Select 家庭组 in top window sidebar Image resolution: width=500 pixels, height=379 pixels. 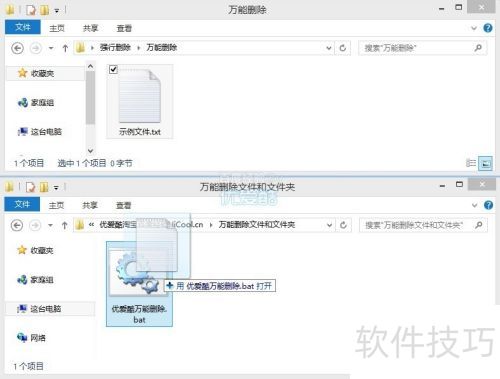[x=36, y=103]
